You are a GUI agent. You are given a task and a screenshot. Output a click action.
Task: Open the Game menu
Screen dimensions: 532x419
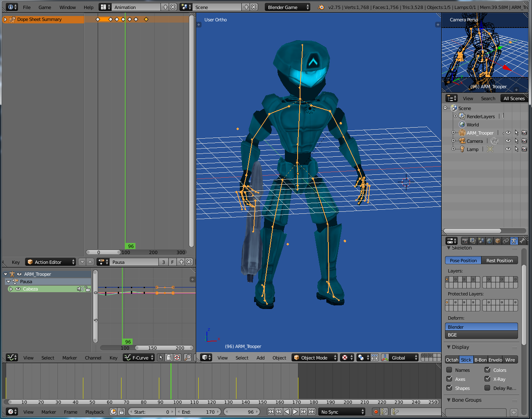pyautogui.click(x=45, y=7)
